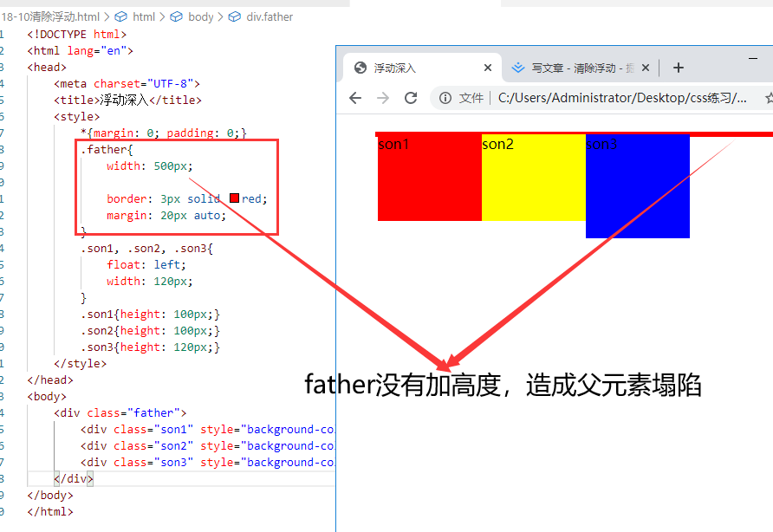This screenshot has width=773, height=532.
Task: Click the .father{ selector line
Action: click(107, 149)
